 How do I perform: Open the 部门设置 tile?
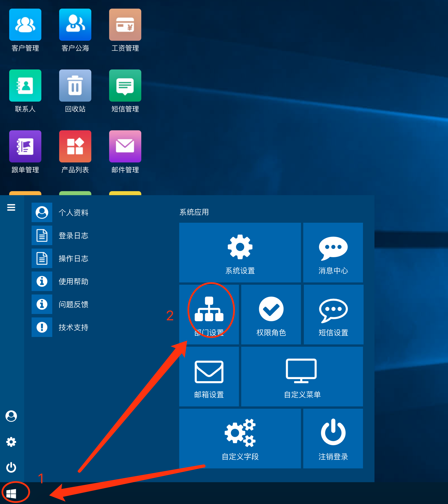pos(209,315)
